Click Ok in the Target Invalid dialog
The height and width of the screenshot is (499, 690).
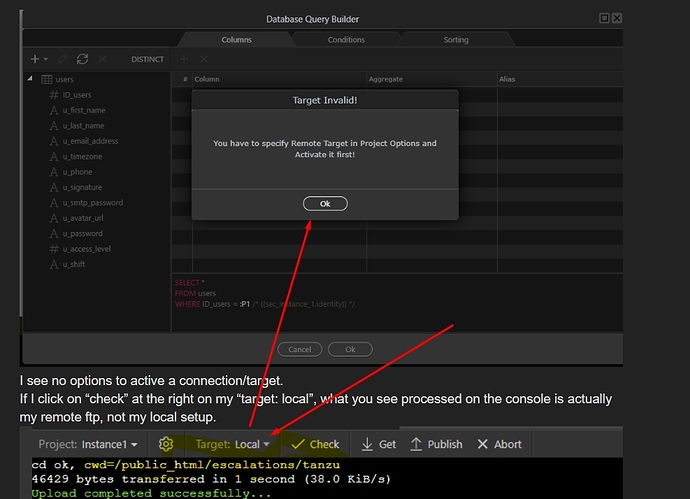click(x=325, y=204)
